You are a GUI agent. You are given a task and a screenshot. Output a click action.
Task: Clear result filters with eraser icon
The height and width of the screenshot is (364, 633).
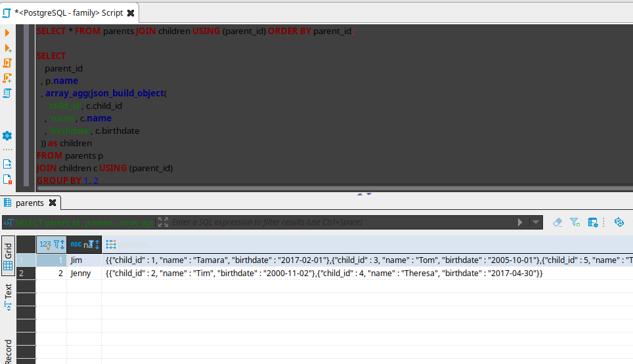tap(557, 222)
